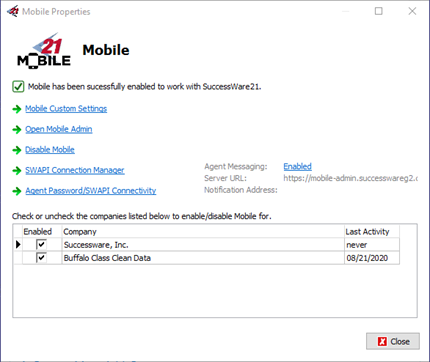
Task: Click green arrow beside SWAPI Connection Manager
Action: click(x=17, y=171)
